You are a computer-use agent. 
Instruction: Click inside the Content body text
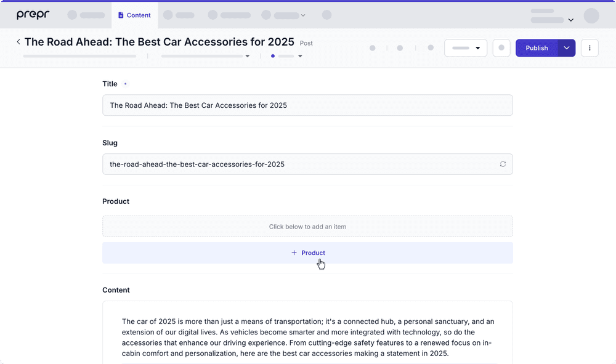307,338
